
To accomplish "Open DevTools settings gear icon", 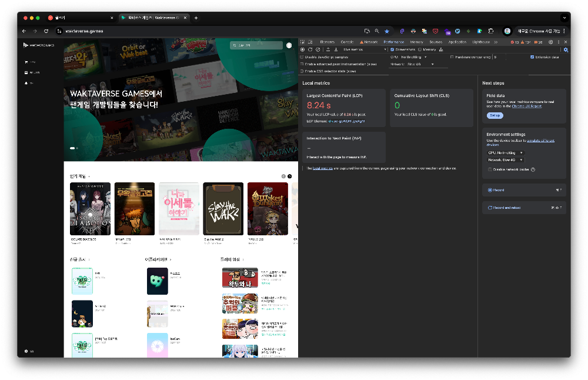I will click(x=550, y=42).
